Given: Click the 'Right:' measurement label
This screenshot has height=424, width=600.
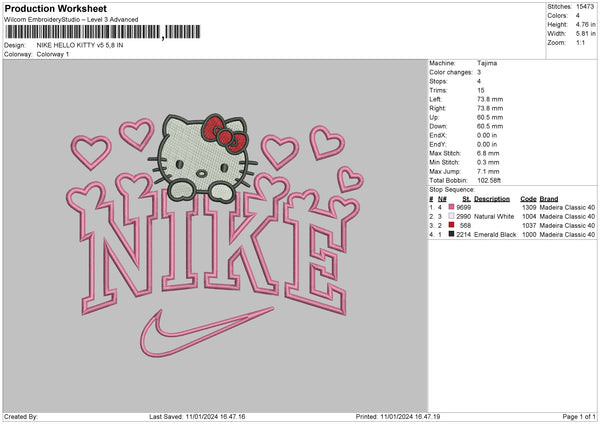Looking at the screenshot, I should (437, 108).
